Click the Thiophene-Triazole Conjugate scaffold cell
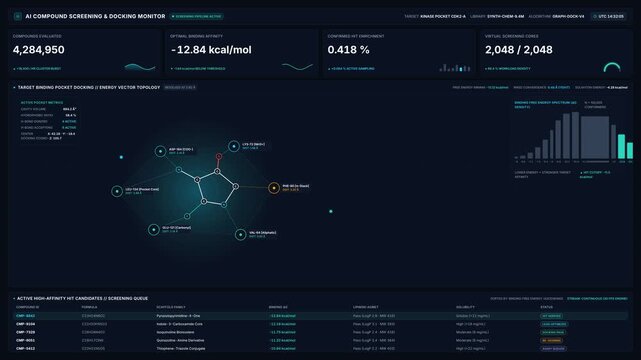The width and height of the screenshot is (641, 360). (181, 349)
